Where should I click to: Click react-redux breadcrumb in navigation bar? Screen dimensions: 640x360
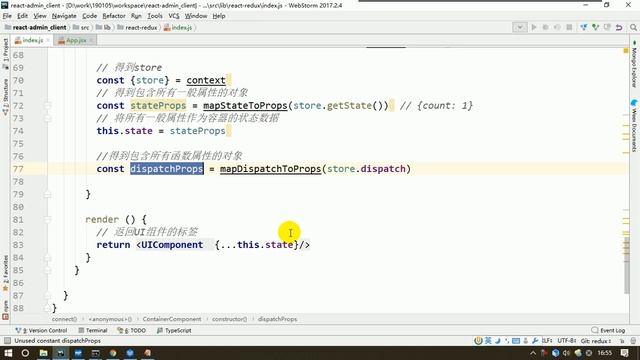(138, 27)
